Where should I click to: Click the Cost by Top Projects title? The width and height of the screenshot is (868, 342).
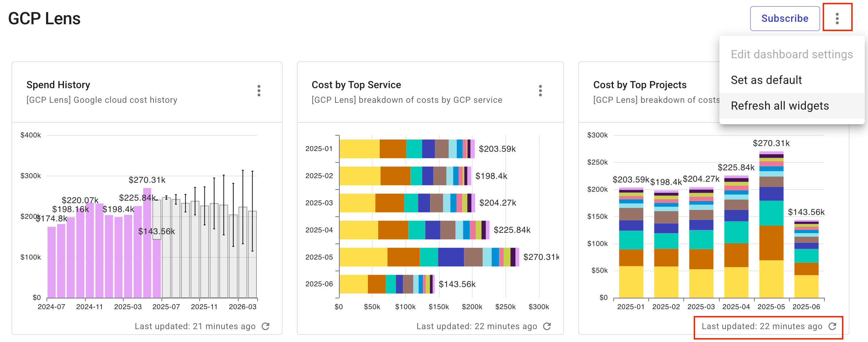[x=640, y=85]
